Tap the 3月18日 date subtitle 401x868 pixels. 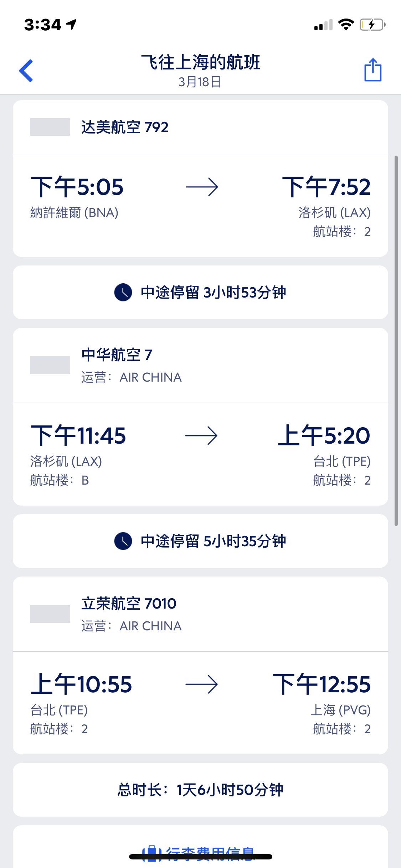[x=200, y=82]
